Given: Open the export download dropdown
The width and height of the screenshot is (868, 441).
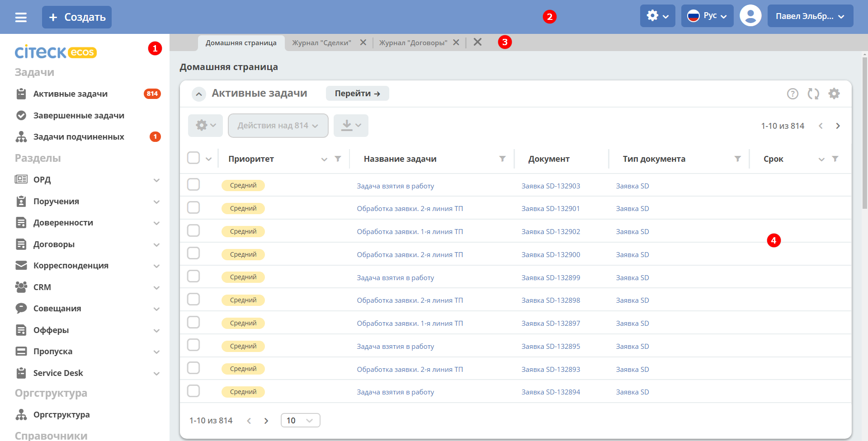Looking at the screenshot, I should tap(351, 126).
